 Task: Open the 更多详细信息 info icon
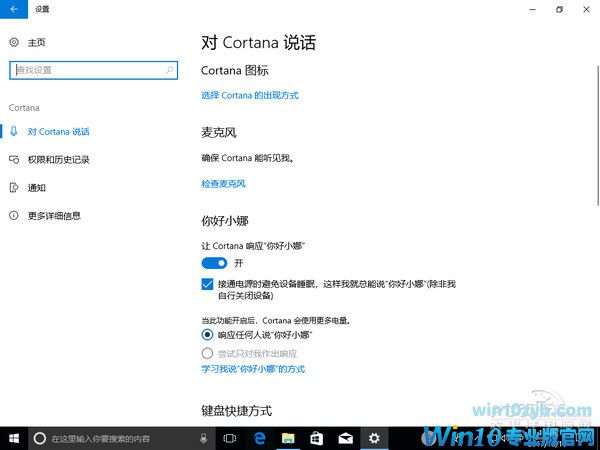[x=14, y=215]
